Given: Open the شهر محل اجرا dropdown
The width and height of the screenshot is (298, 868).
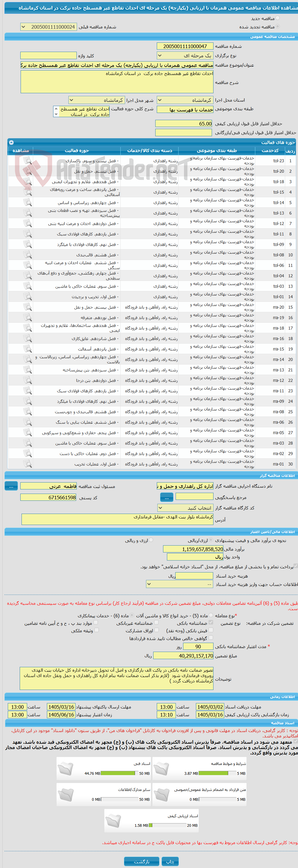Looking at the screenshot, I should pyautogui.click(x=97, y=100).
